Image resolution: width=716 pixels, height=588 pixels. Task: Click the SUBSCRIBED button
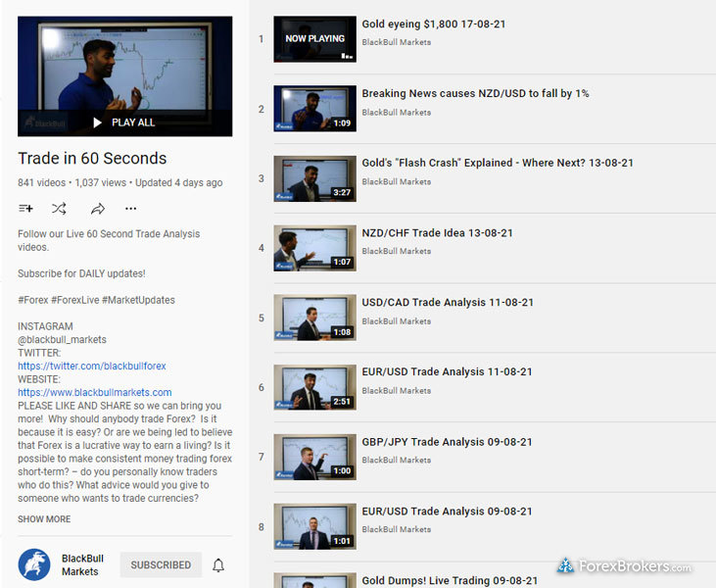click(161, 565)
